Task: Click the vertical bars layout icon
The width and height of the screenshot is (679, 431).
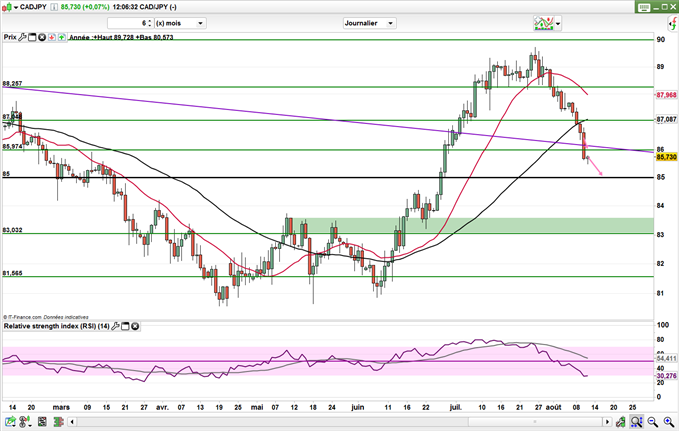Action: [58, 421]
